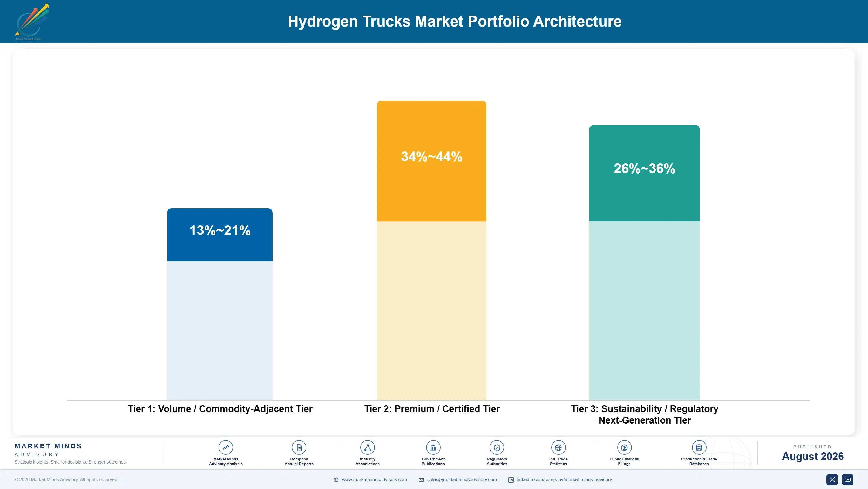Viewport: 868px width, 489px height.
Task: Click the 'Regulatory Authorities' label
Action: (497, 461)
